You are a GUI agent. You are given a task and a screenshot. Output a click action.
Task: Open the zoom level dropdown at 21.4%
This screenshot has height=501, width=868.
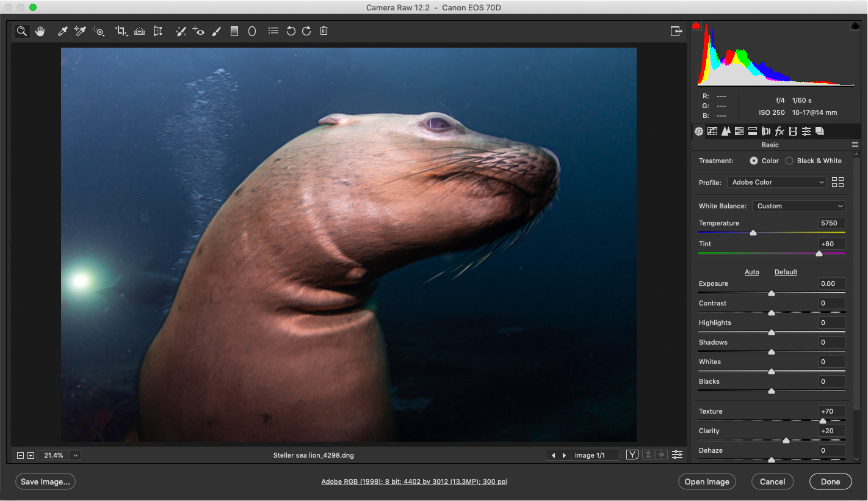point(76,455)
